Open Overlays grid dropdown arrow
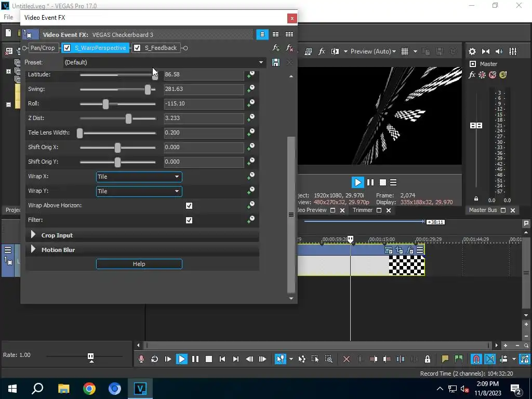 pyautogui.click(x=415, y=51)
